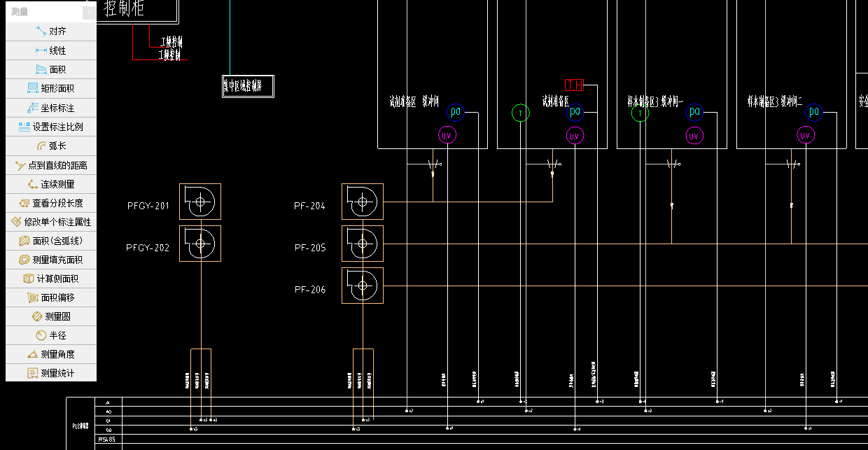Select the PFGY-201 fan symbol
Screen dimensions: 868x450
pyautogui.click(x=200, y=202)
